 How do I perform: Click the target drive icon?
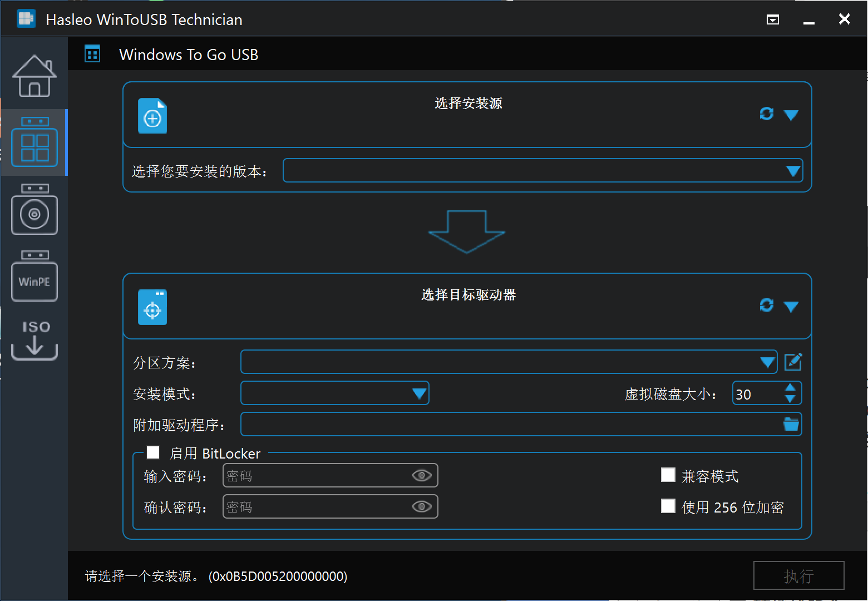(152, 307)
